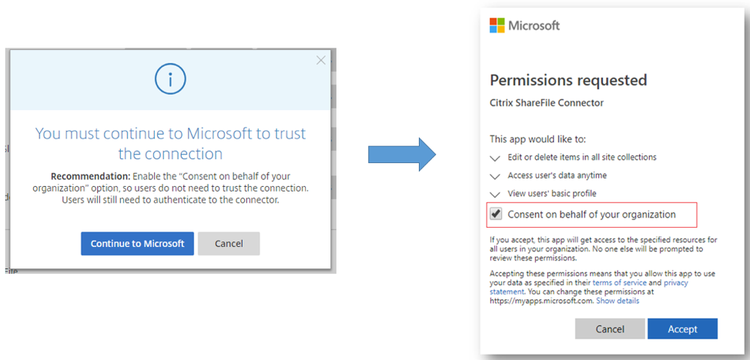The height and width of the screenshot is (360, 750).
Task: Toggle Consent on behalf of your organization checkbox
Action: tap(496, 214)
